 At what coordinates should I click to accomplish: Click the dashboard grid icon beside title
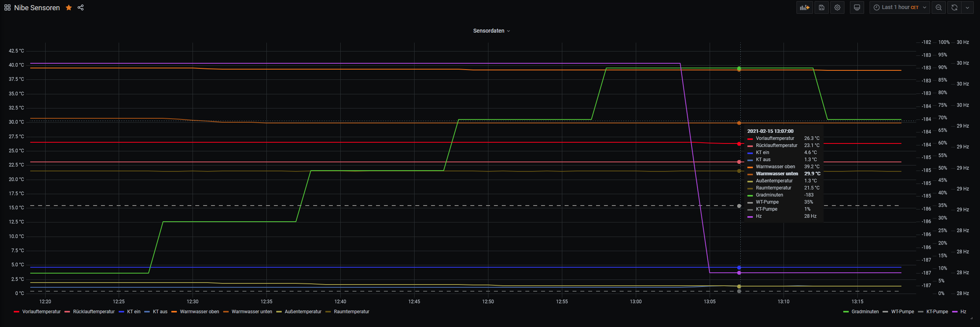tap(7, 7)
